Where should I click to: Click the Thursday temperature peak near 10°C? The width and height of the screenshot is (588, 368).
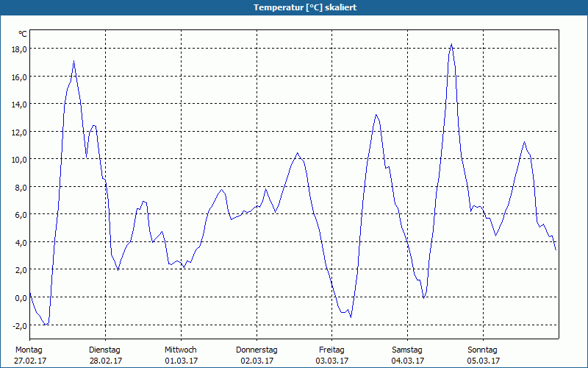point(298,153)
